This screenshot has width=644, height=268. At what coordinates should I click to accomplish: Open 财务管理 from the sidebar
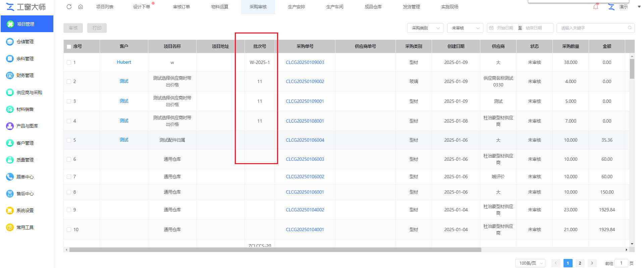coord(25,75)
